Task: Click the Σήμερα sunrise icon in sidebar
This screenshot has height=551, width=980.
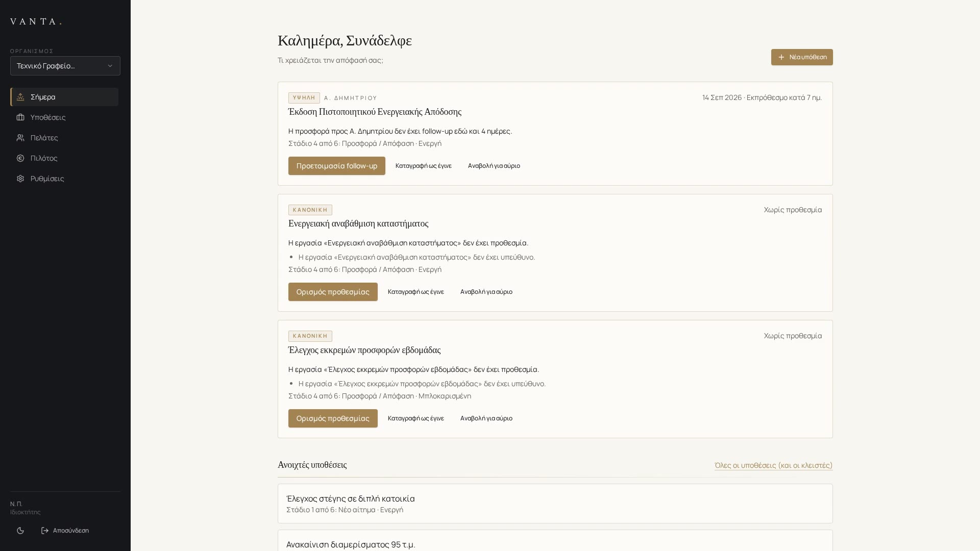Action: (20, 97)
